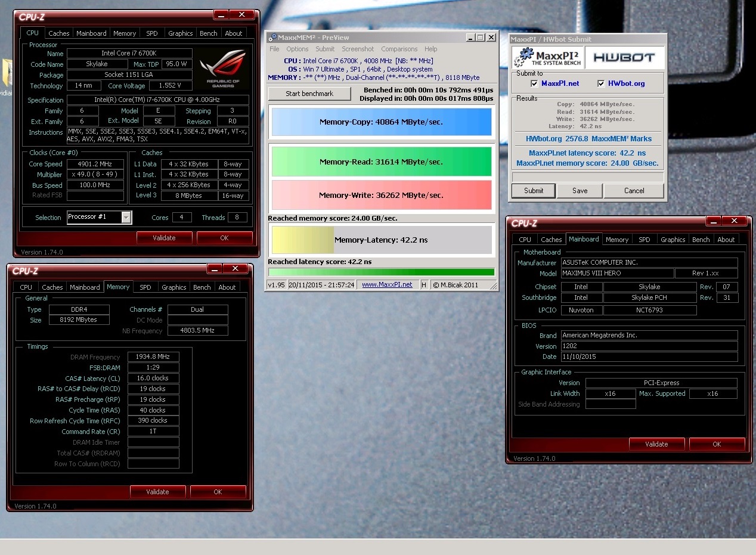Open Caches tab in the Memory window

[x=52, y=287]
